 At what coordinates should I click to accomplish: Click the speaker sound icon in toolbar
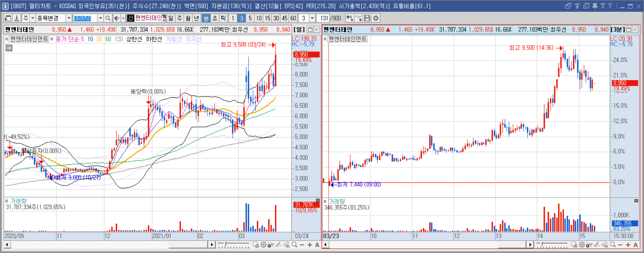(x=117, y=18)
